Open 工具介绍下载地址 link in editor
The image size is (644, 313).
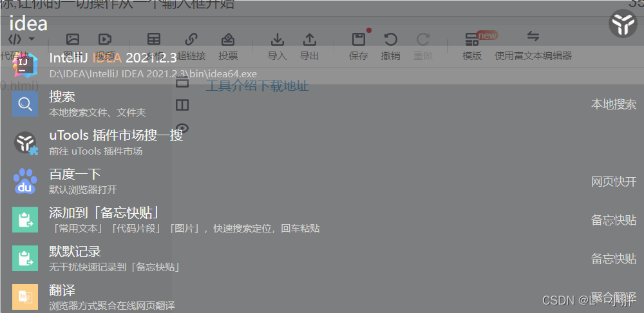point(257,86)
